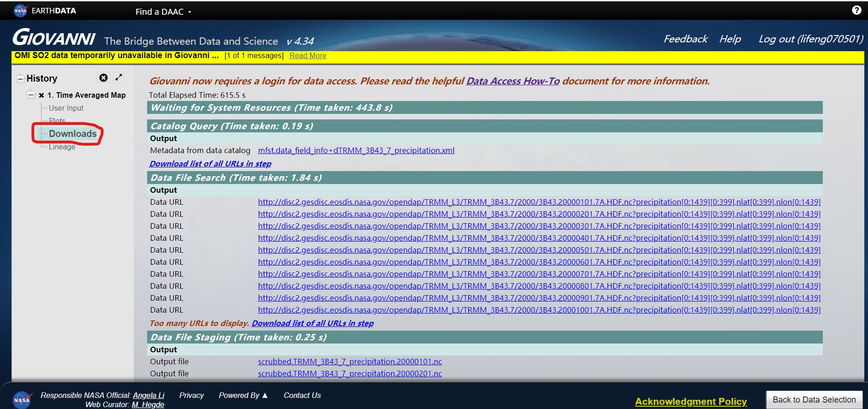The image size is (868, 409).
Task: Open Data URL for 3B43.20000501.7A.HDF
Action: click(x=539, y=250)
